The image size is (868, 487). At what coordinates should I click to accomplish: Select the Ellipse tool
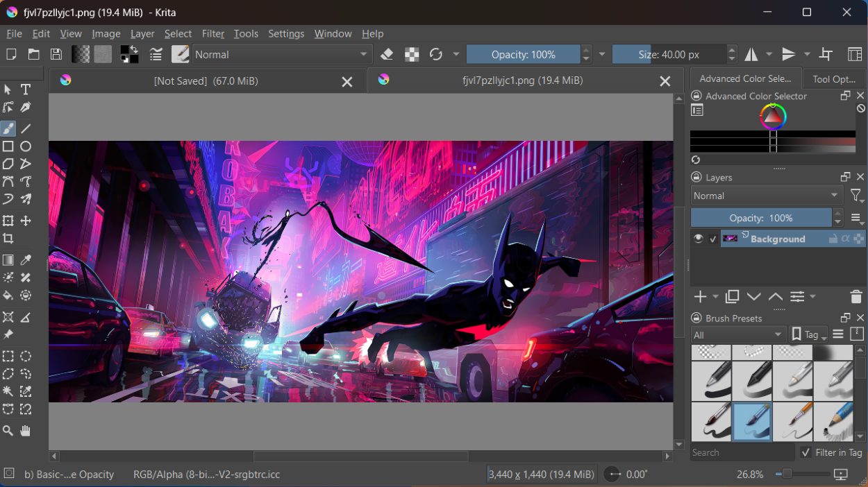point(26,146)
